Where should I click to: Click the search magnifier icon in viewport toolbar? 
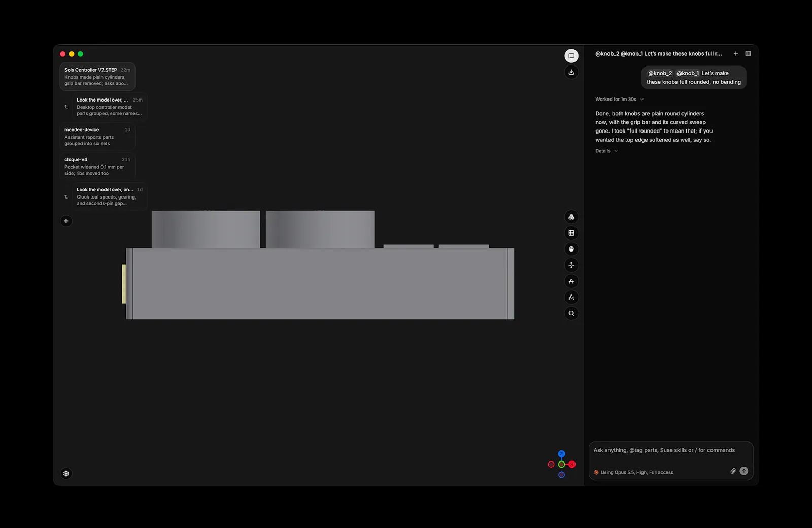[571, 313]
